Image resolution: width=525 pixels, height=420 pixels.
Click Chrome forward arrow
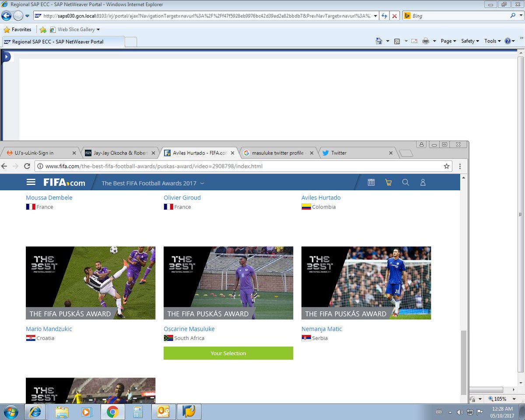[x=16, y=166]
